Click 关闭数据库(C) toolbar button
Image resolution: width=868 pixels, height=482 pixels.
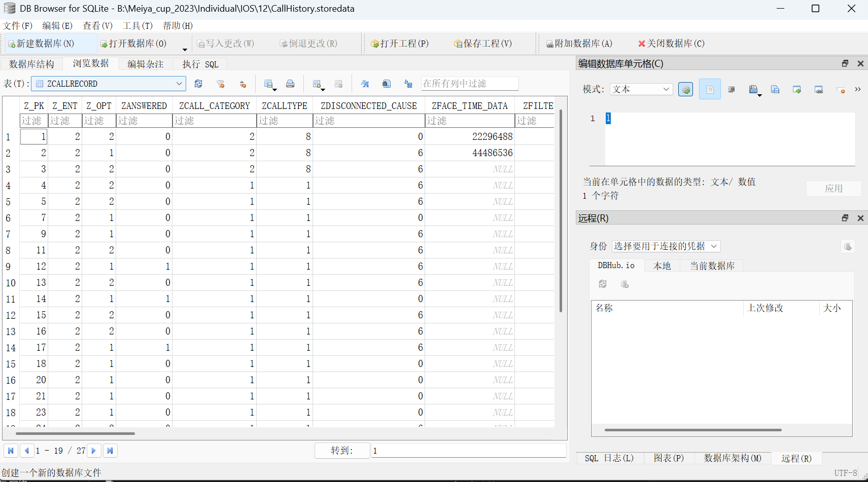[671, 44]
